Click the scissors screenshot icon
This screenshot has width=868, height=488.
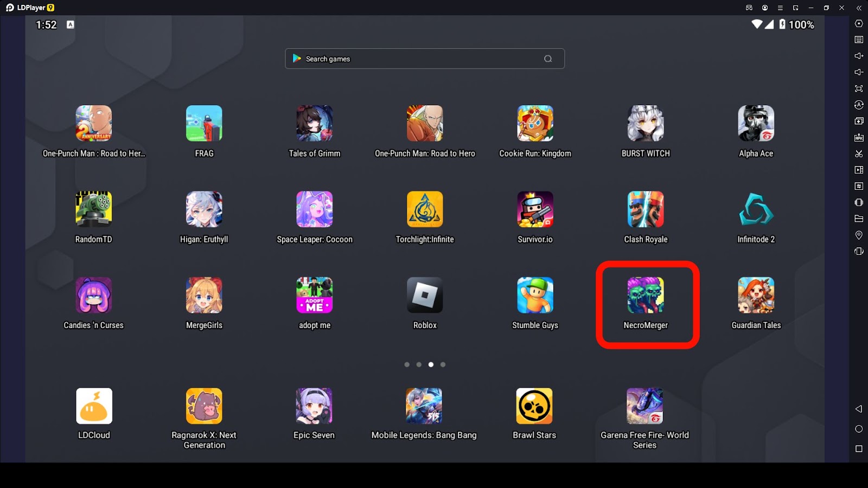[x=859, y=153]
